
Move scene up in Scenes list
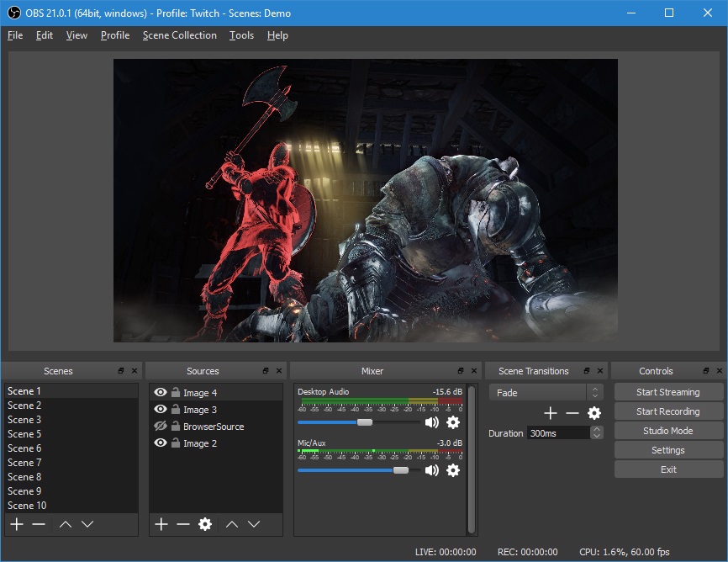[x=66, y=524]
